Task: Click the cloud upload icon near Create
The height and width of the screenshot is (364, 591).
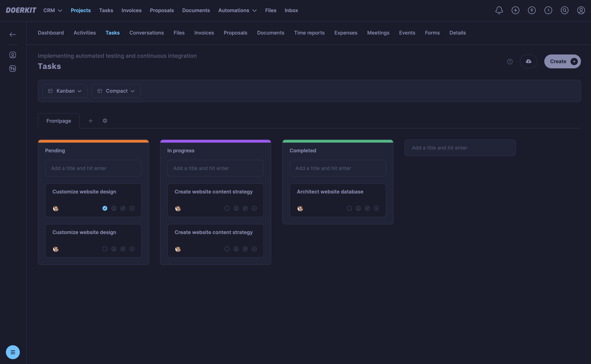Action: tap(529, 61)
